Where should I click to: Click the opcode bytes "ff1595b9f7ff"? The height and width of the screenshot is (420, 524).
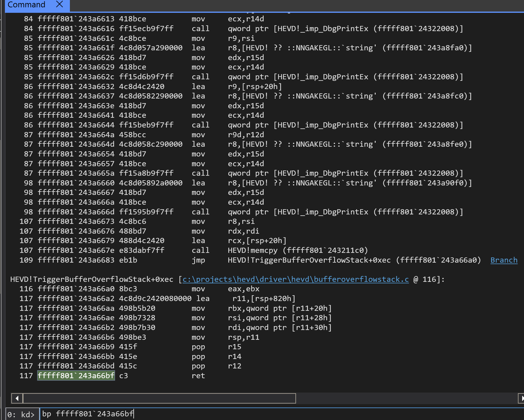(x=146, y=212)
